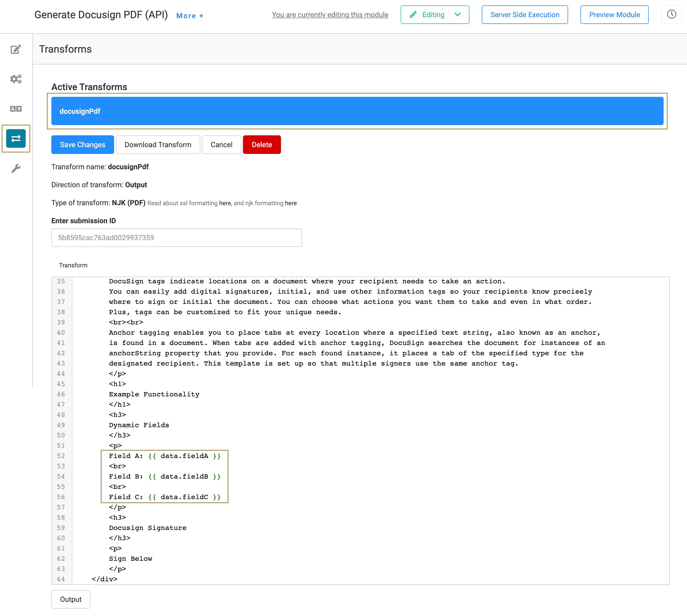Click 'You are currently editing this module' link

coord(330,15)
